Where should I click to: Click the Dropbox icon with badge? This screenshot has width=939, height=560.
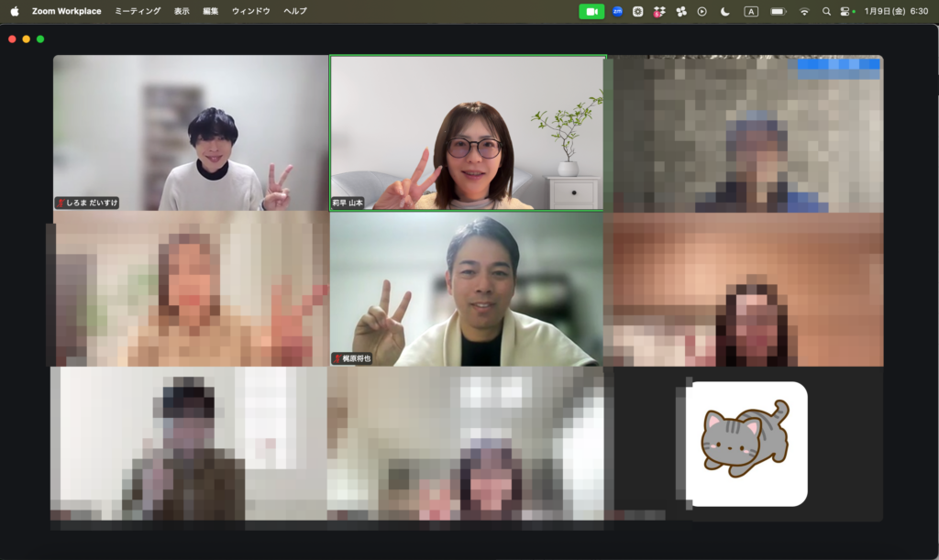(x=658, y=11)
